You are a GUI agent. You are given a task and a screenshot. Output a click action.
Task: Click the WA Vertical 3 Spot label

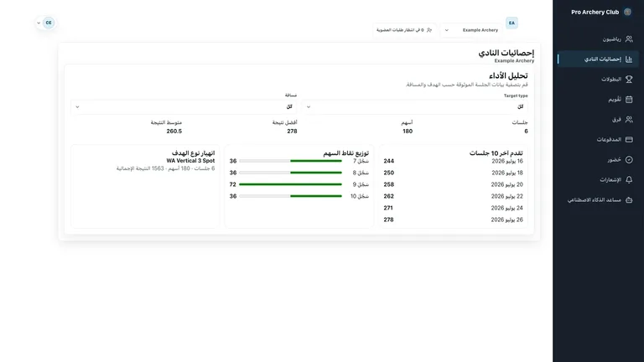(190, 161)
